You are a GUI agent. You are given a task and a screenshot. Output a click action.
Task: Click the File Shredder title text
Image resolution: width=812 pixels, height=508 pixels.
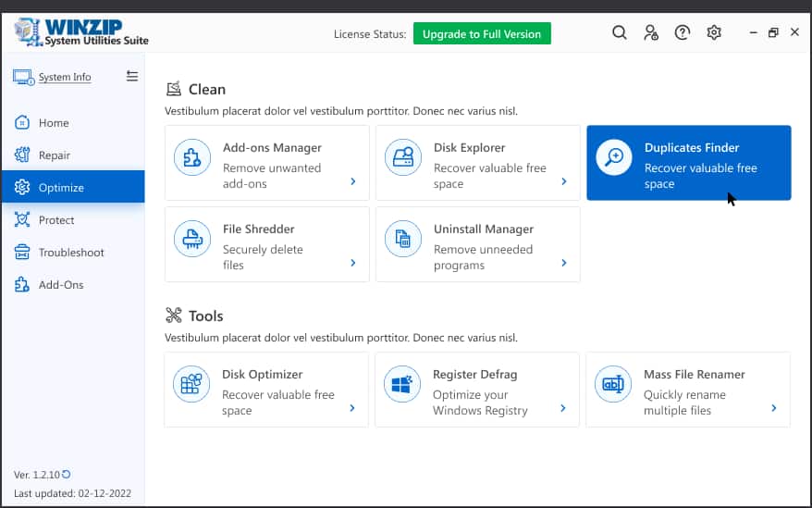click(x=258, y=229)
